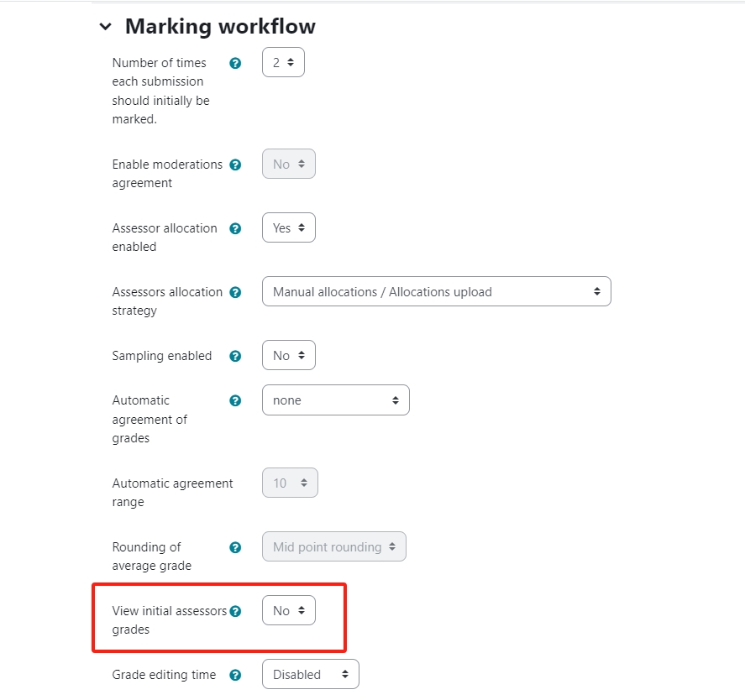Show help for Grade editing time
The width and height of the screenshot is (745, 700).
(x=234, y=674)
